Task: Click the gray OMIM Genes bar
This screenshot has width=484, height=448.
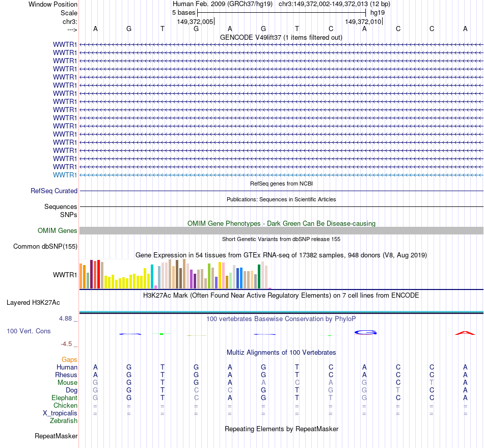Action: [x=281, y=231]
